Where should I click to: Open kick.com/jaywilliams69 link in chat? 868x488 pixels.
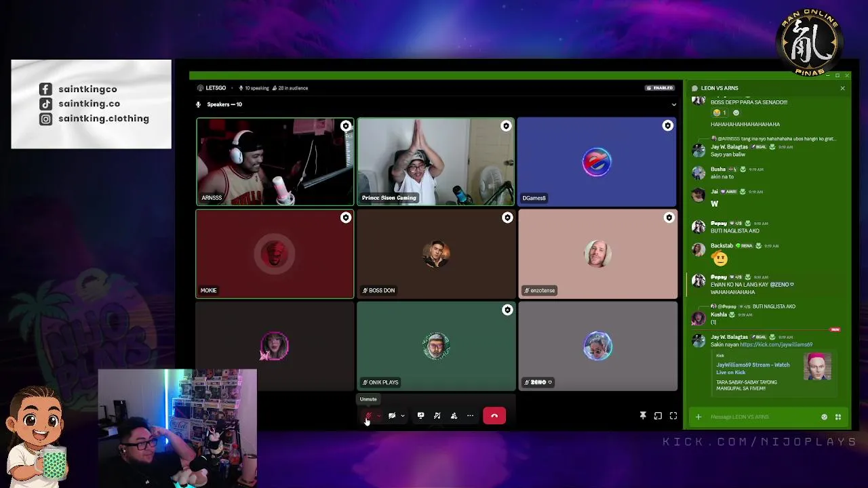point(776,344)
